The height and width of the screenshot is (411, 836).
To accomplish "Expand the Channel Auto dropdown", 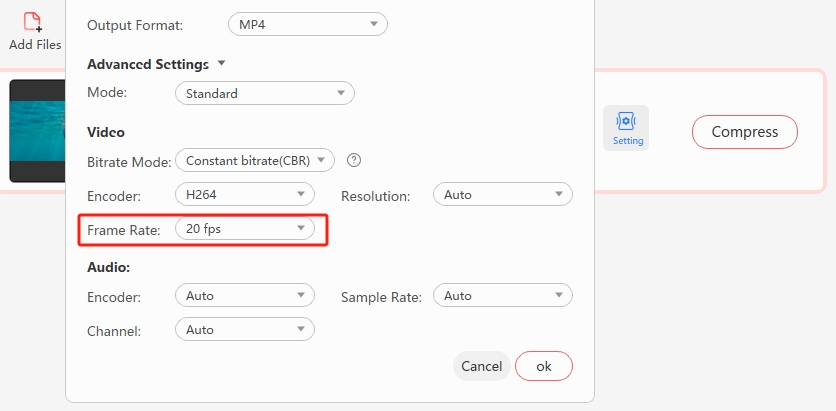I will pos(244,330).
